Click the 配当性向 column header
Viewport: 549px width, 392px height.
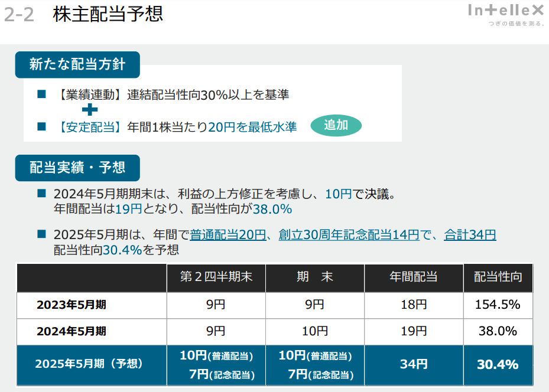(498, 277)
